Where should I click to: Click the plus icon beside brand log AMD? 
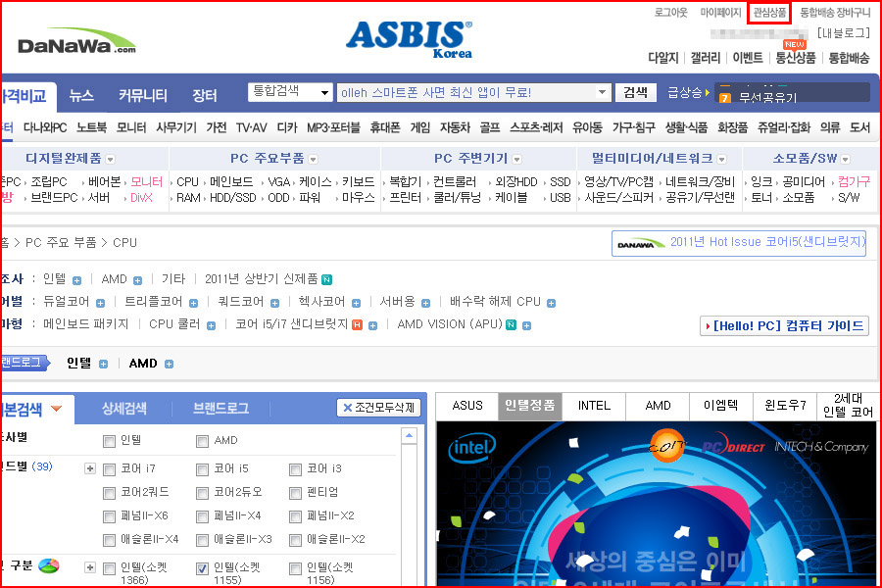click(x=169, y=364)
